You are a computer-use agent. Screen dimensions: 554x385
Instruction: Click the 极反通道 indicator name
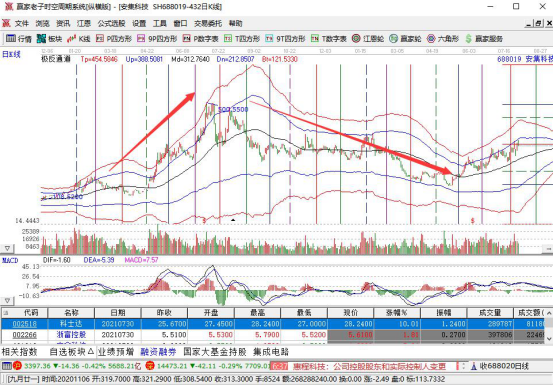(x=56, y=59)
